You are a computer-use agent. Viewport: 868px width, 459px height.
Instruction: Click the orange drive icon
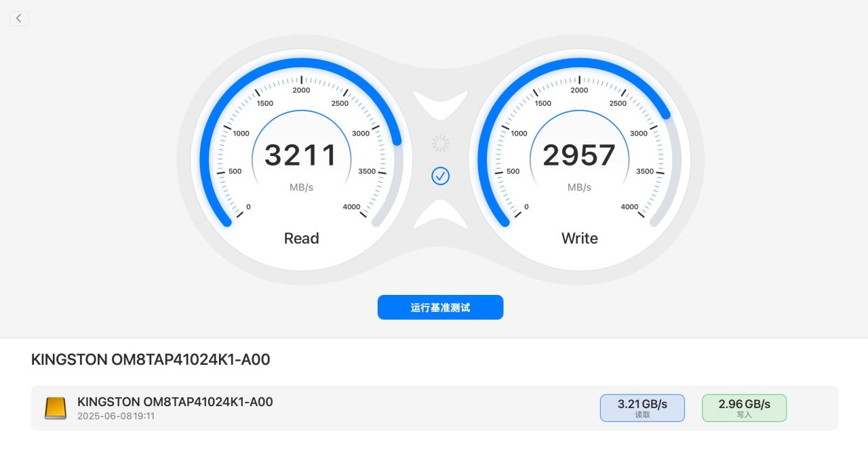(56, 408)
